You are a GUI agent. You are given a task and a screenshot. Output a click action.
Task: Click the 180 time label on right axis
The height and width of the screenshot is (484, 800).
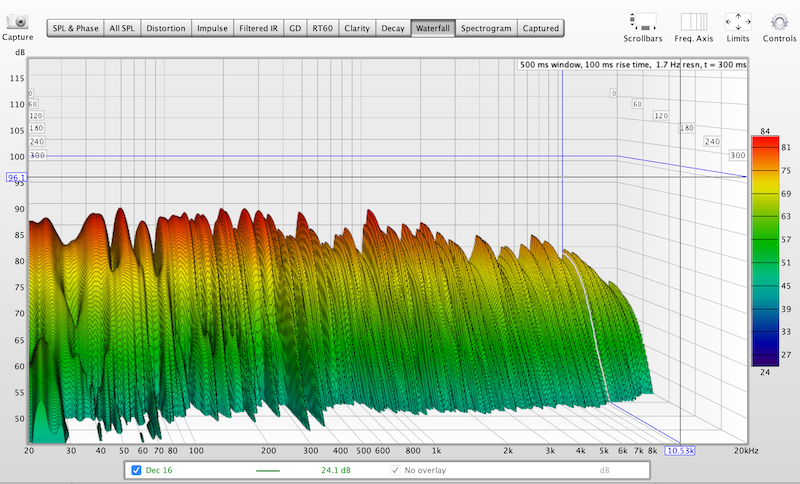point(687,128)
